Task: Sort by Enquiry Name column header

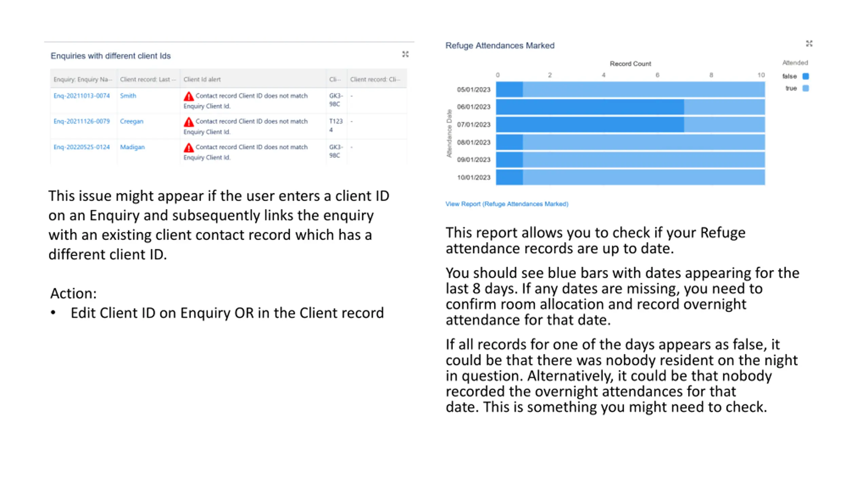Action: click(83, 79)
